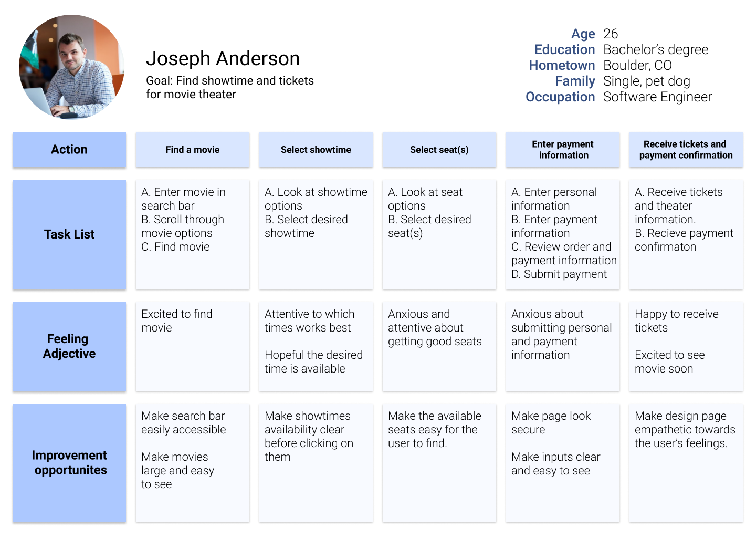
Task: Select the Feeling Adjective row header
Action: (69, 346)
